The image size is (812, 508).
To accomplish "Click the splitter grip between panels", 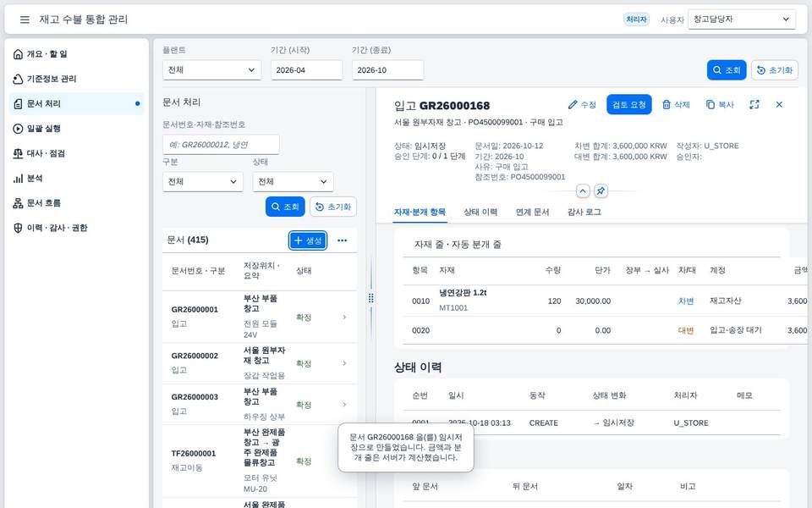I will (x=370, y=298).
